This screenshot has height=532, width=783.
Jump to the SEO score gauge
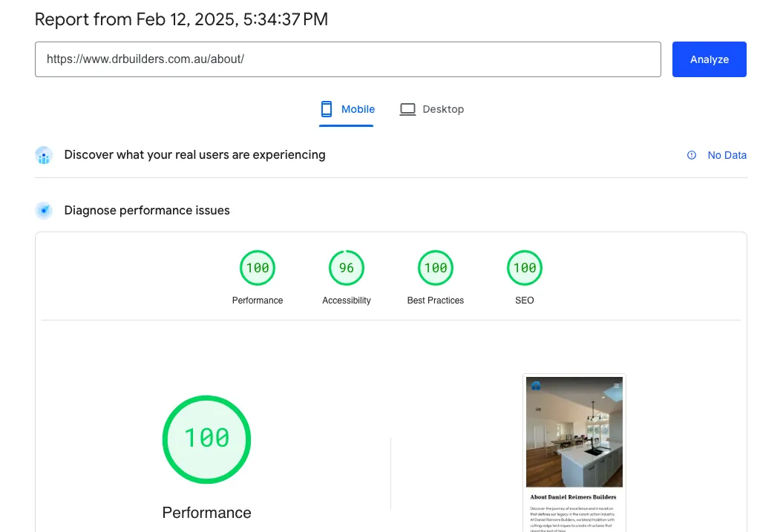(x=524, y=268)
